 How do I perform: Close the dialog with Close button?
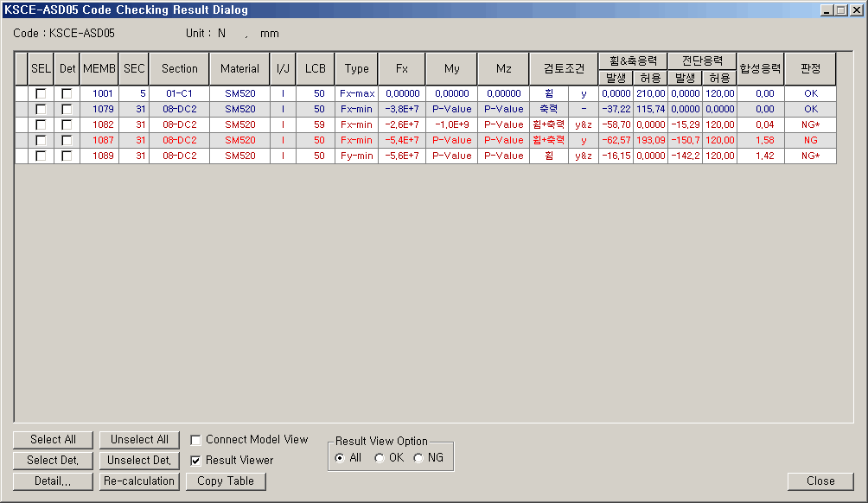(x=820, y=481)
